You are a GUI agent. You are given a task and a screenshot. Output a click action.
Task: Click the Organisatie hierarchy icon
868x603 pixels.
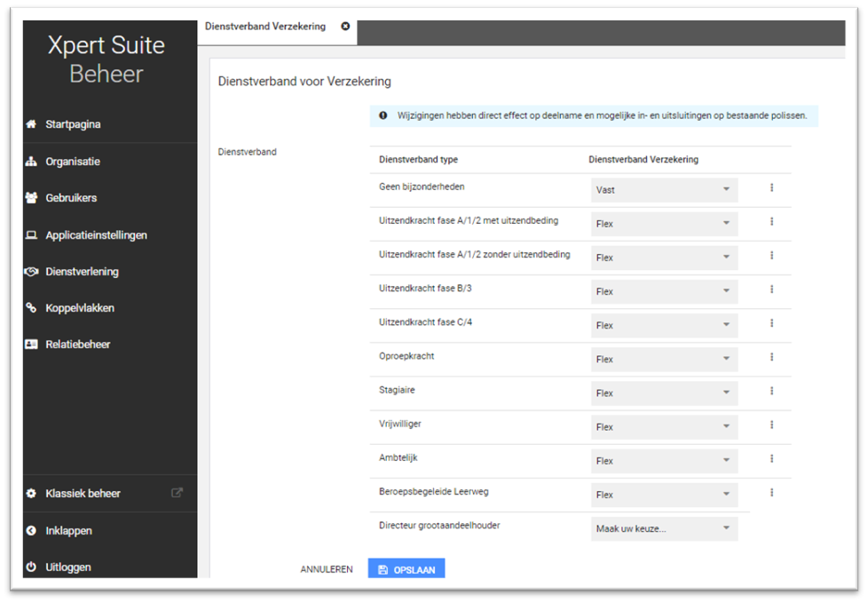(31, 162)
